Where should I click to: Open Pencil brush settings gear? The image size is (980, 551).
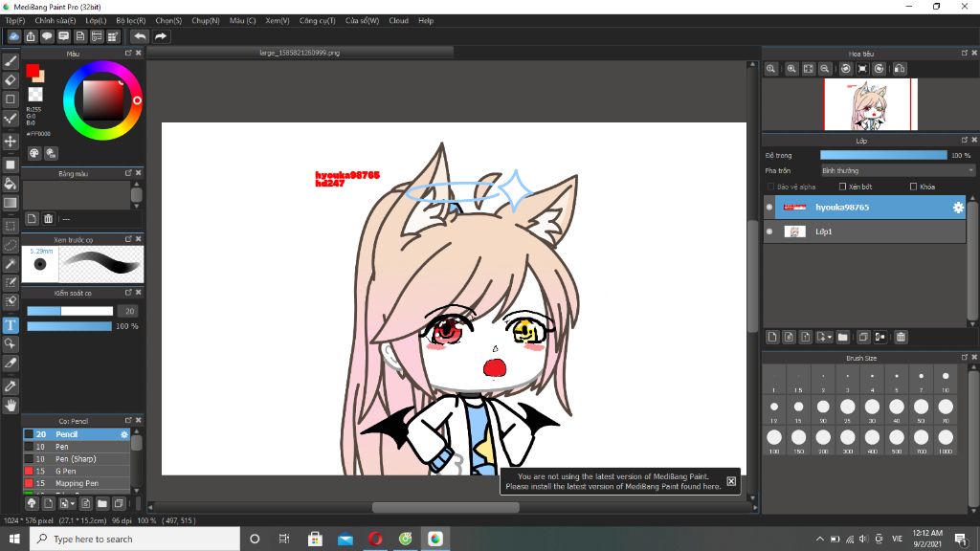coord(123,434)
